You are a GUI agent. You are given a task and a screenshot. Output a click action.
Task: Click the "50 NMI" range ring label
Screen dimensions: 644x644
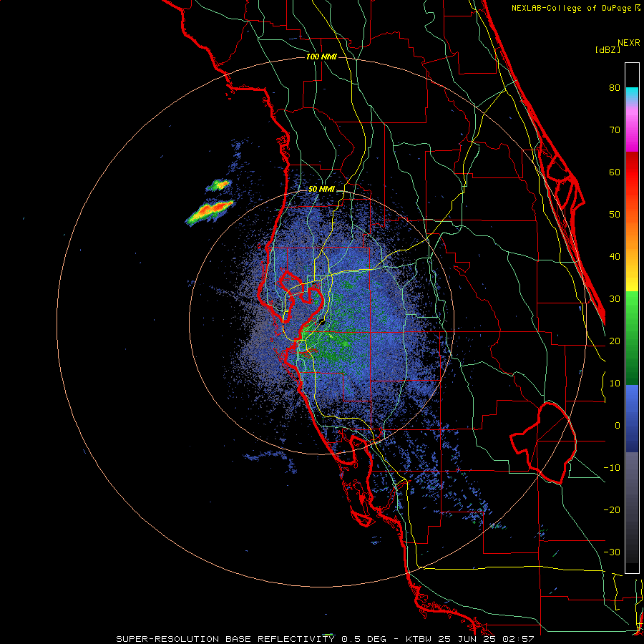click(x=321, y=190)
